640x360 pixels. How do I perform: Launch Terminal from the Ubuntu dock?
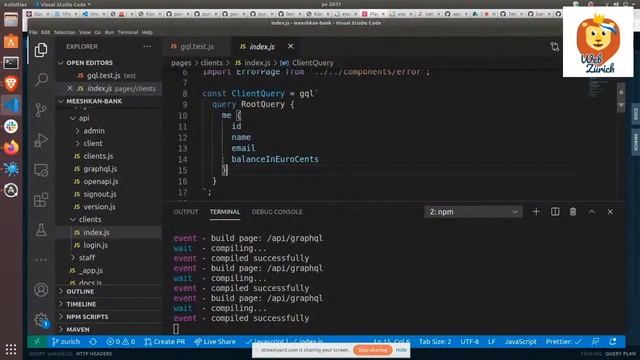click(11, 63)
